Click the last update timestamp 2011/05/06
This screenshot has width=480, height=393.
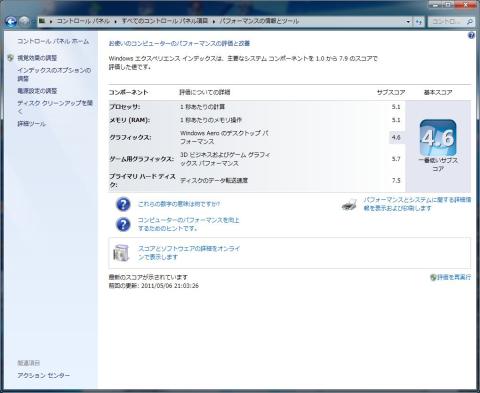[x=170, y=286]
